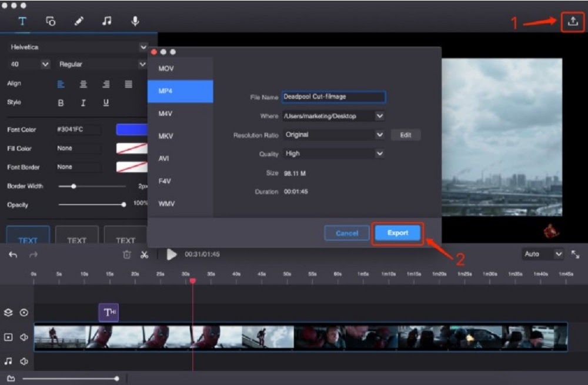Click the 00:31/01:45 timecode display

point(202,254)
